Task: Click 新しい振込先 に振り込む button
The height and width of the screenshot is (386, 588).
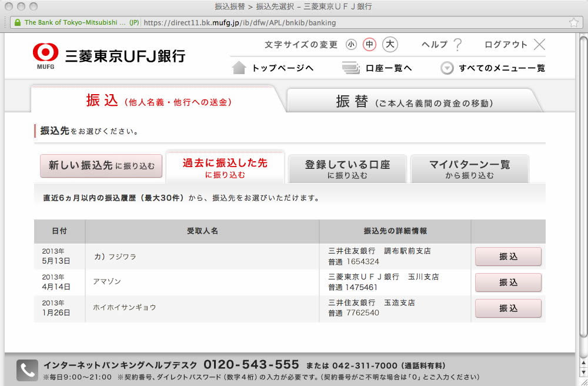Action: (x=101, y=167)
